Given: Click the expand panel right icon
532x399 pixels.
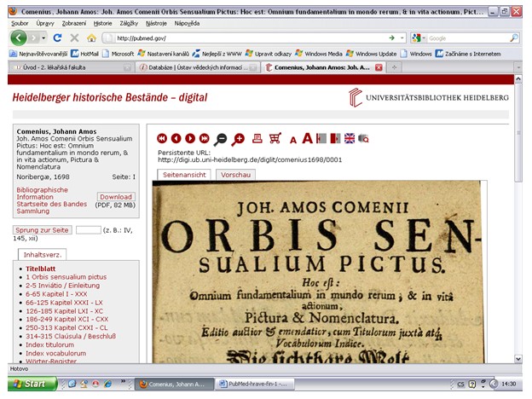Looking at the screenshot, I should (335, 138).
